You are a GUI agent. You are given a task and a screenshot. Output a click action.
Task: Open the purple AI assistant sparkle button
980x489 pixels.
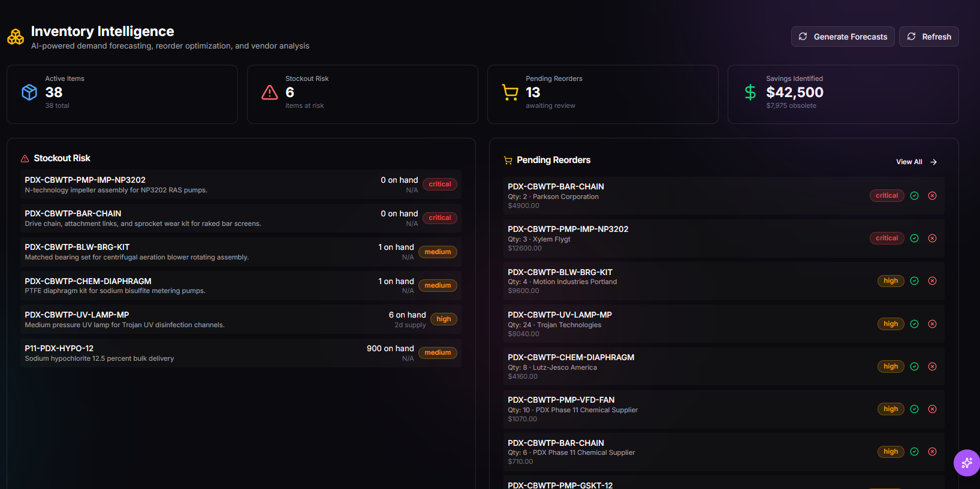(x=967, y=463)
